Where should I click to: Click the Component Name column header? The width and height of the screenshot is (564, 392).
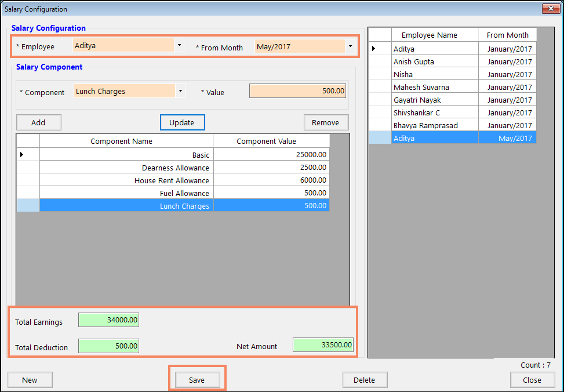[x=126, y=141]
